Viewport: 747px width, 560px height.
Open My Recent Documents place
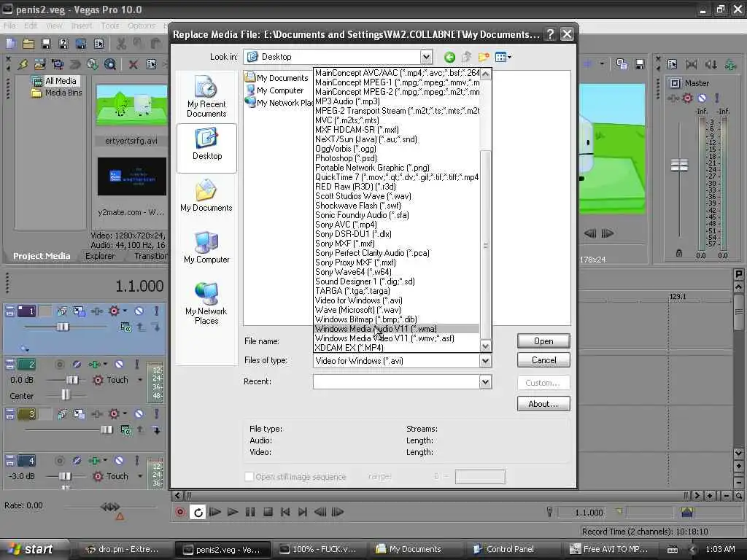coord(206,97)
